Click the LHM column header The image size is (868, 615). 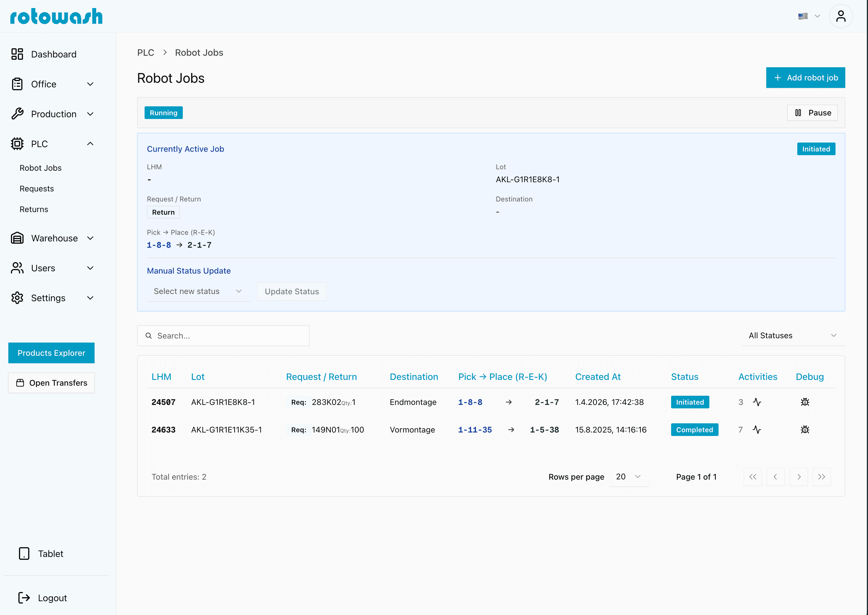(161, 377)
